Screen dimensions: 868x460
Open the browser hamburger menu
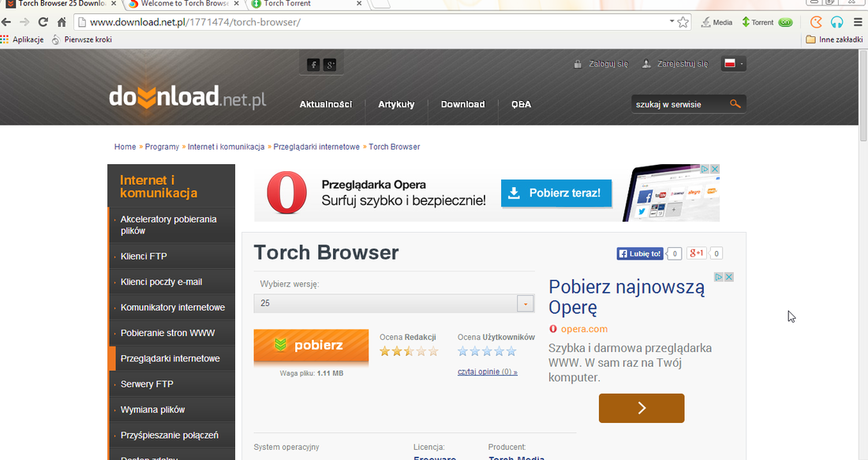coord(858,22)
